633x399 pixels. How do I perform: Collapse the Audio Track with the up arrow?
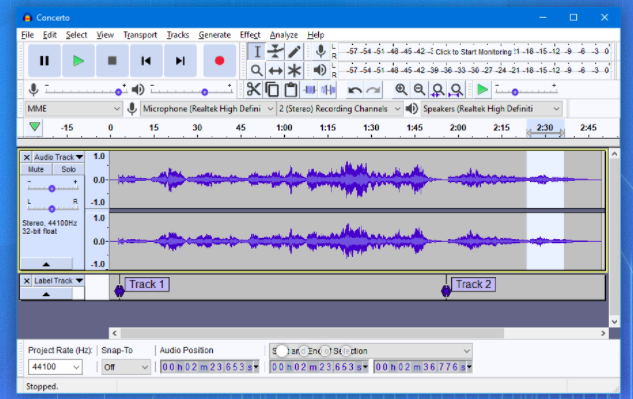46,264
